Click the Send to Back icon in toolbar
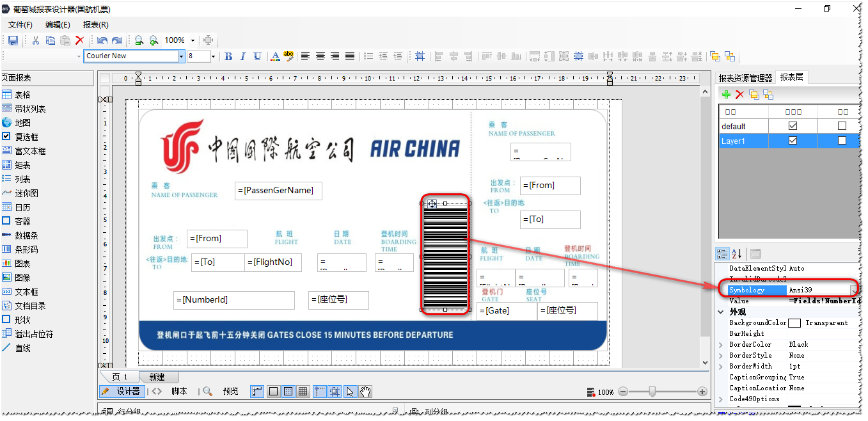868x421 pixels. point(730,56)
